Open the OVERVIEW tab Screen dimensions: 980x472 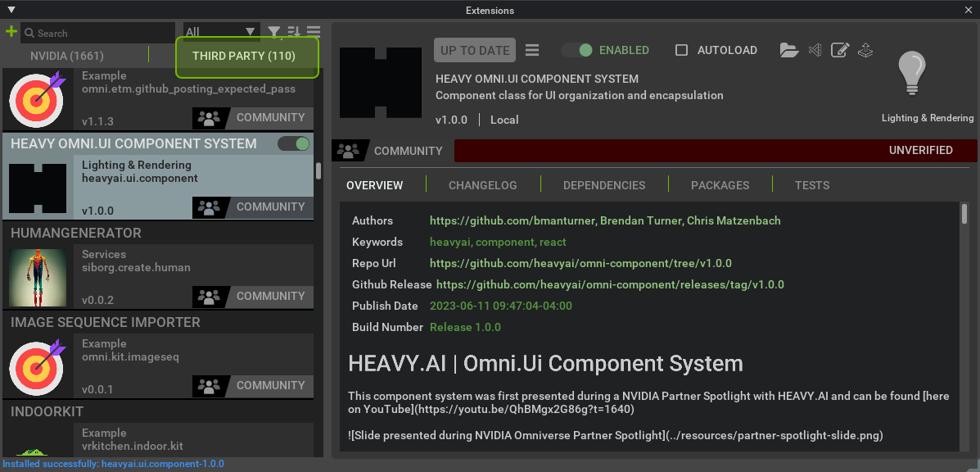375,185
